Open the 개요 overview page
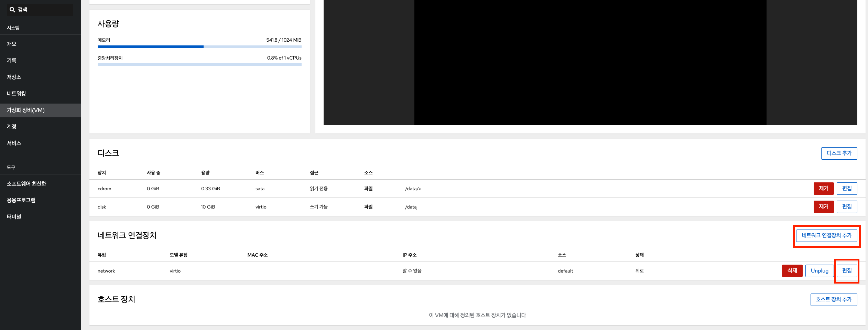Image resolution: width=868 pixels, height=330 pixels. (x=12, y=44)
